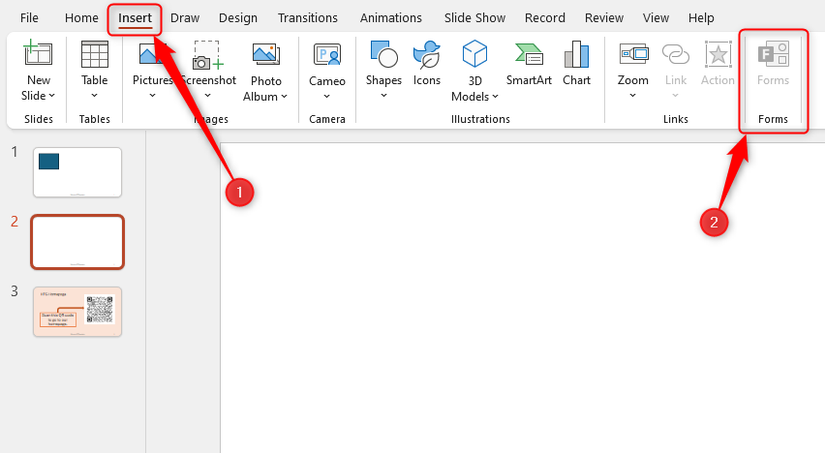825x453 pixels.
Task: Insert a SmartArt graphic
Action: pyautogui.click(x=529, y=63)
